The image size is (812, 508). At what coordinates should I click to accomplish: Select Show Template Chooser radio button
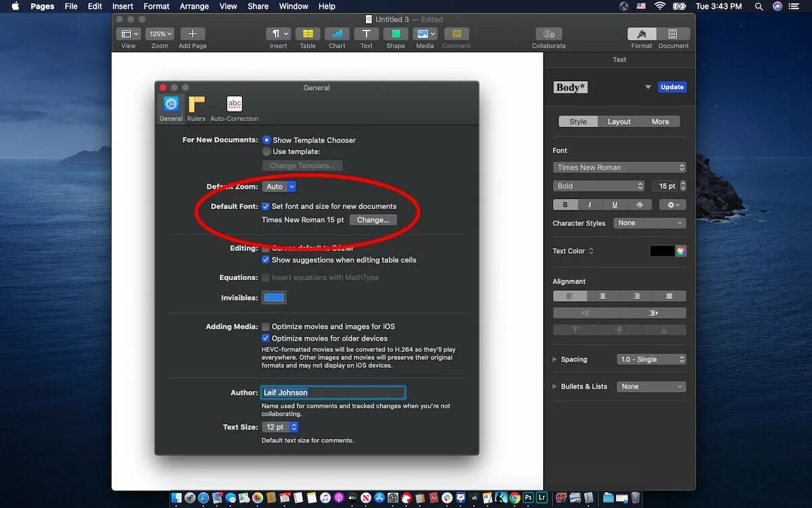click(x=266, y=140)
